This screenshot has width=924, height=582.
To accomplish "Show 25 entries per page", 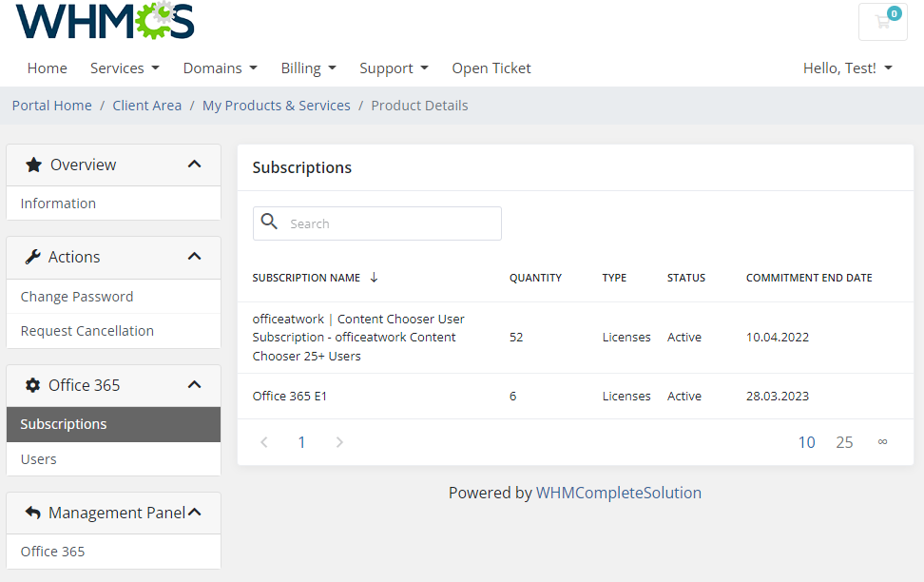I will tap(844, 442).
